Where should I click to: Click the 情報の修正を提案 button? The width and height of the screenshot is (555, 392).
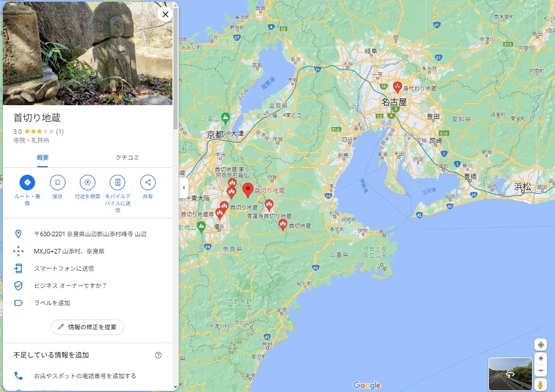click(x=87, y=327)
